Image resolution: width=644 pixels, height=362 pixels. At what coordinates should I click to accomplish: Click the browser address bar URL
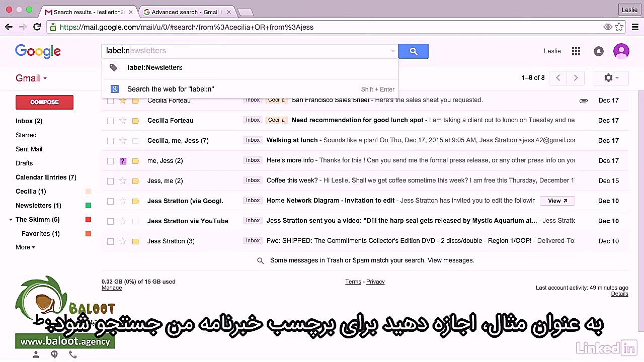[186, 27]
